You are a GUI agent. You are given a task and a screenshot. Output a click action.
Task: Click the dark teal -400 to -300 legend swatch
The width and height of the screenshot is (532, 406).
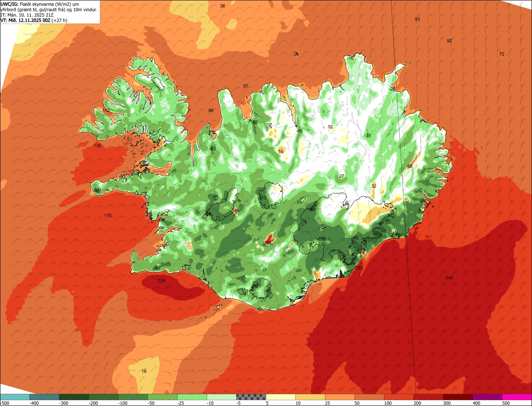pyautogui.click(x=44, y=397)
